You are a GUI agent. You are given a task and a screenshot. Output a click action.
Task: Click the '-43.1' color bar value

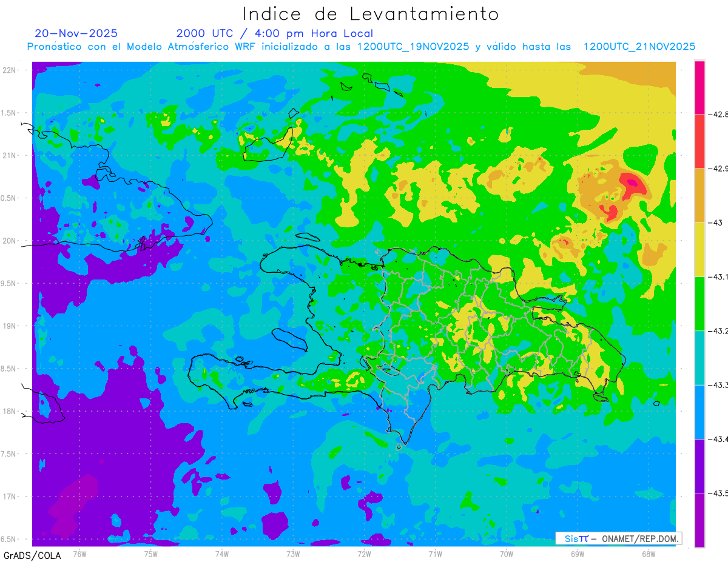718,276
